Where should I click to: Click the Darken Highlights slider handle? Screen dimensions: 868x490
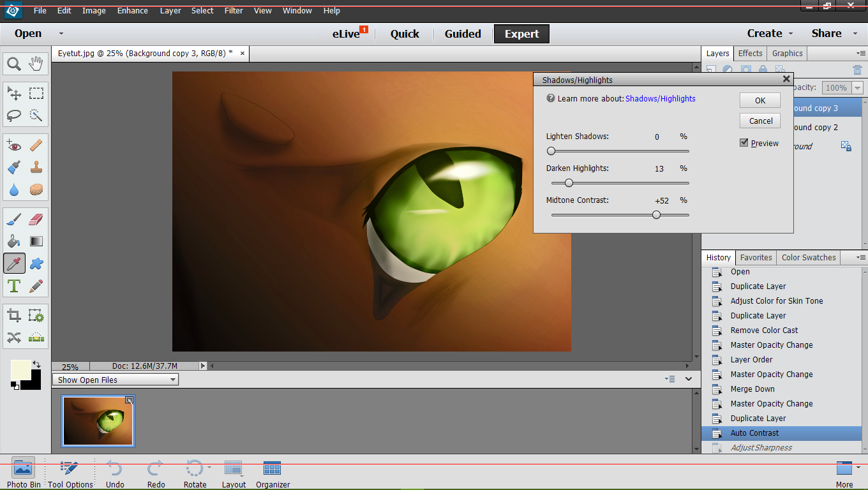(569, 183)
